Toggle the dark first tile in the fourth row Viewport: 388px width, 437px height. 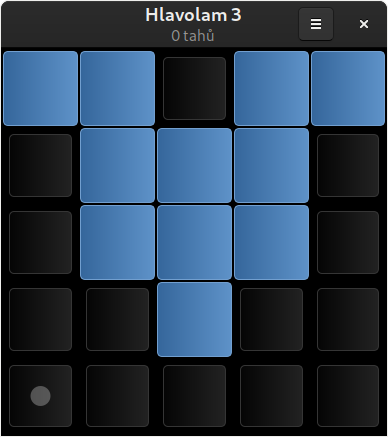40,319
